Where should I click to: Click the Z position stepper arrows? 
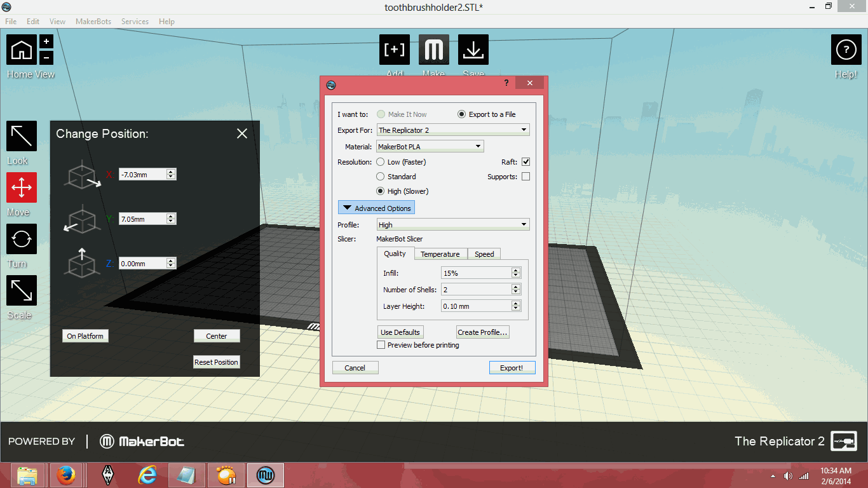coord(171,263)
